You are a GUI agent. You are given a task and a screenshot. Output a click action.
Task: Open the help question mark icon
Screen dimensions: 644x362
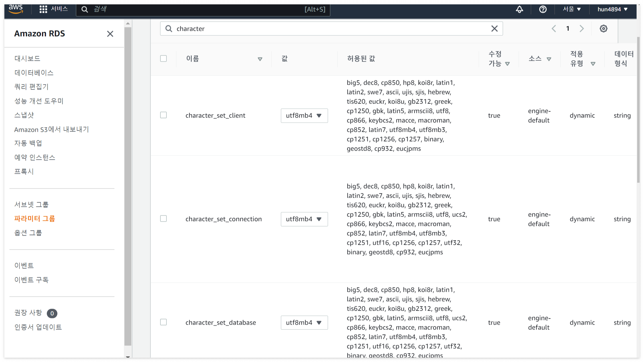(543, 9)
